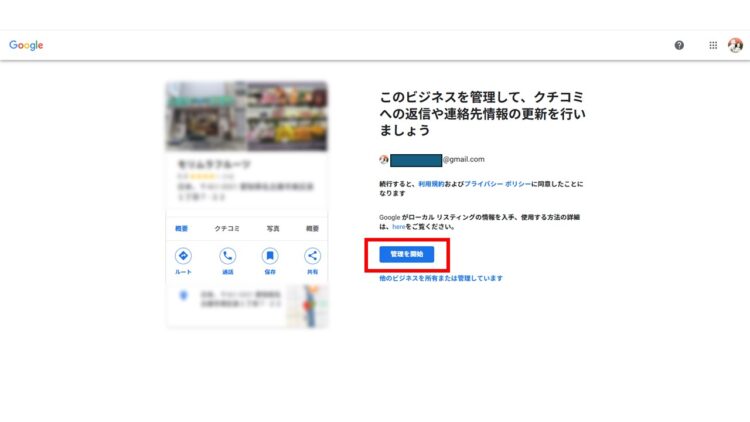Click the storefront photo on the left

pyautogui.click(x=206, y=116)
